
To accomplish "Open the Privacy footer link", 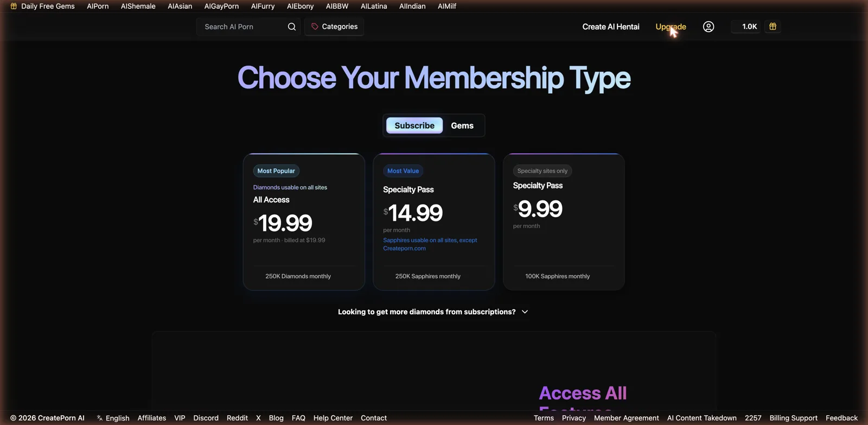I will pyautogui.click(x=574, y=418).
